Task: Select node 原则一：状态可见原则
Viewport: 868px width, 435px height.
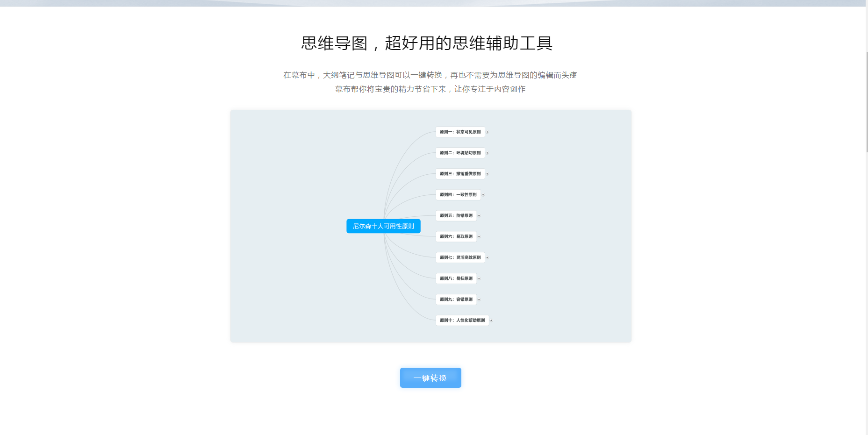Action: [x=460, y=132]
